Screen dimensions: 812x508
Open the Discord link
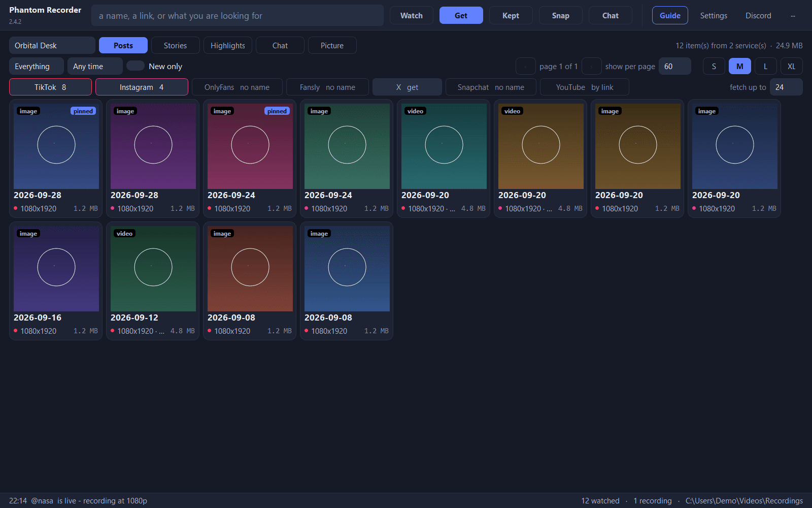point(758,16)
